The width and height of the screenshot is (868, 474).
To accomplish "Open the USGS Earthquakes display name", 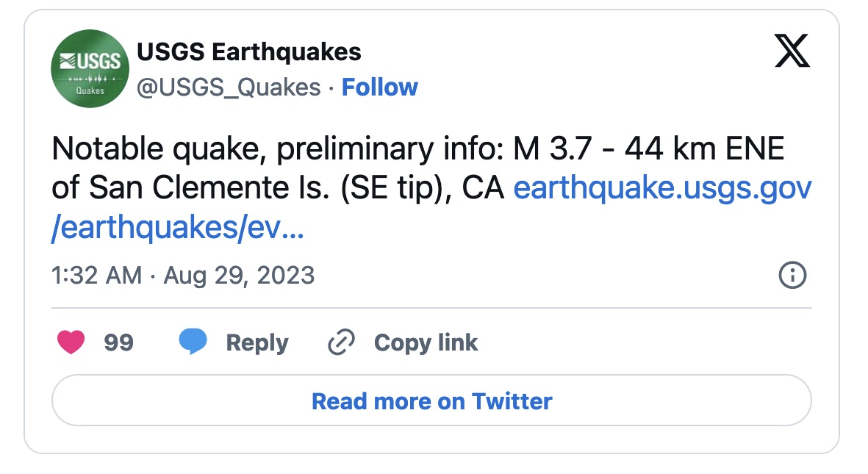I will click(248, 52).
